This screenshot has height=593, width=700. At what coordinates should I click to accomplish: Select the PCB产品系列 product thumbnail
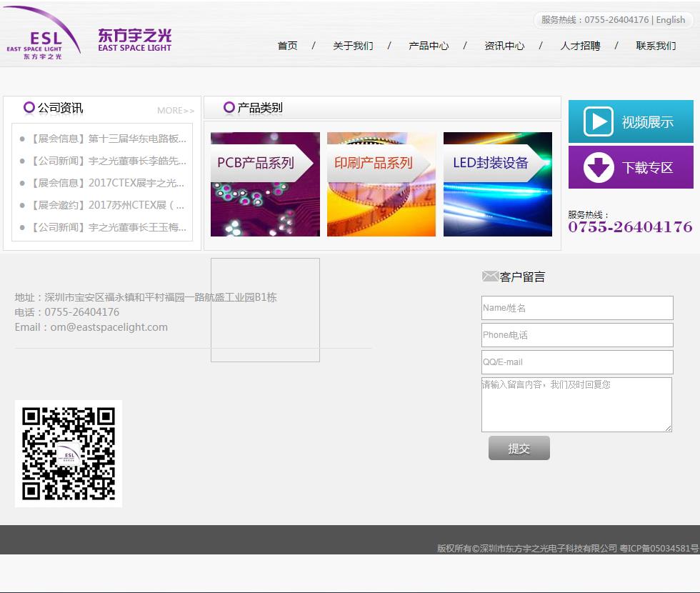[x=265, y=184]
